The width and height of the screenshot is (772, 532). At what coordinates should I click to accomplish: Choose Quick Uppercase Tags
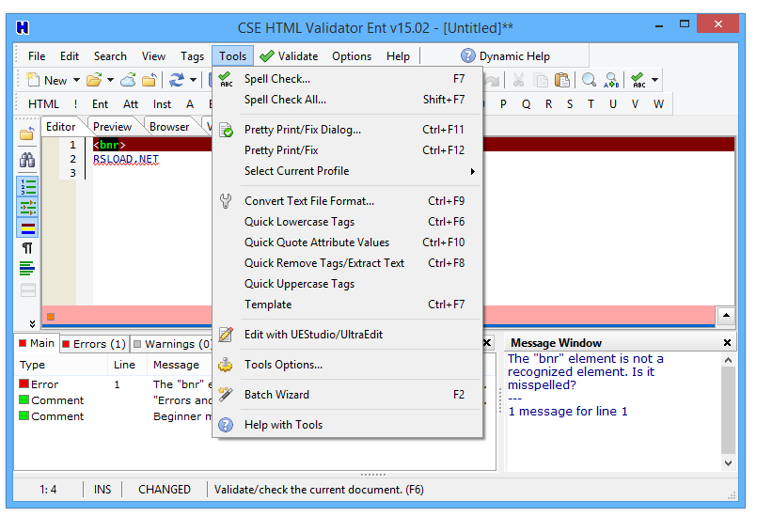(x=348, y=284)
